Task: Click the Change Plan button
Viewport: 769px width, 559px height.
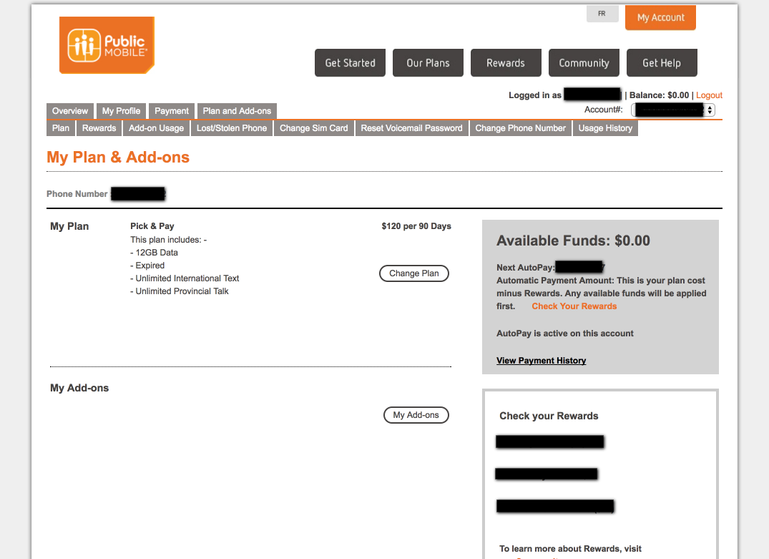Action: coord(414,273)
